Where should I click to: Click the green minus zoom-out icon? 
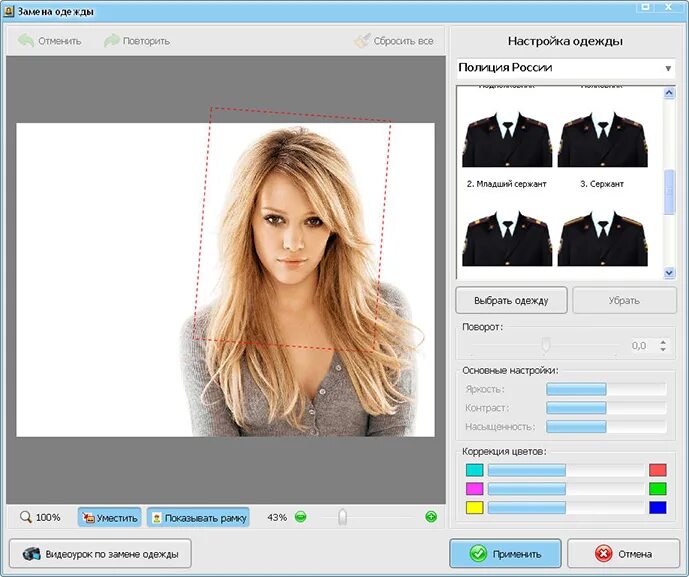301,517
